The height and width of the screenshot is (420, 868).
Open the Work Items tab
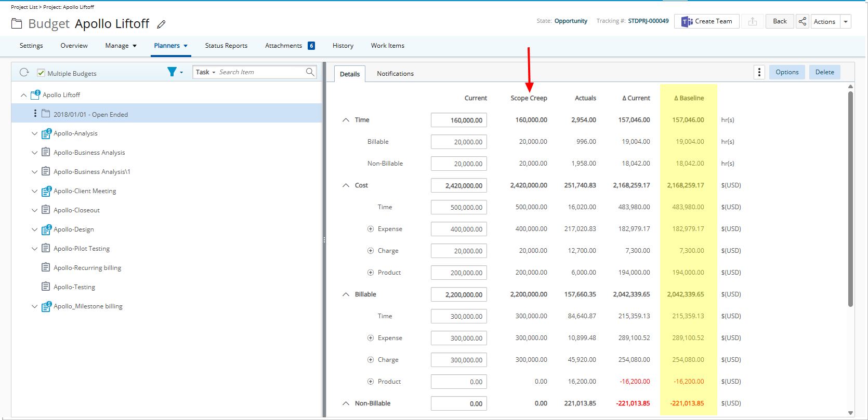point(388,46)
